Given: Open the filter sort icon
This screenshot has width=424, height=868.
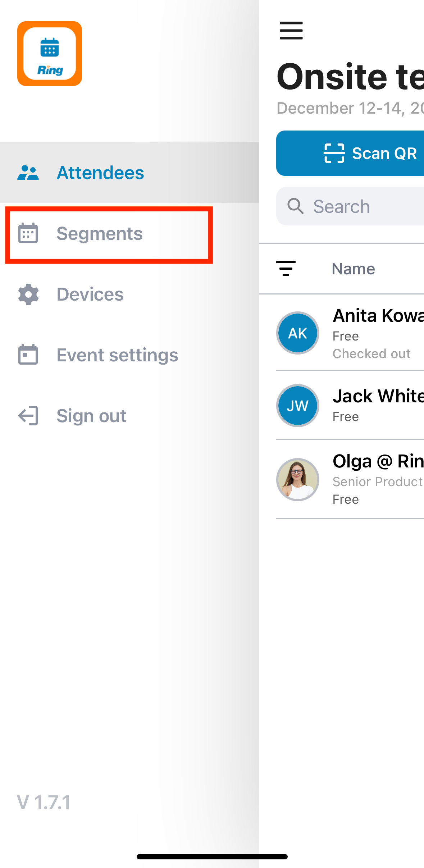Looking at the screenshot, I should pyautogui.click(x=286, y=269).
